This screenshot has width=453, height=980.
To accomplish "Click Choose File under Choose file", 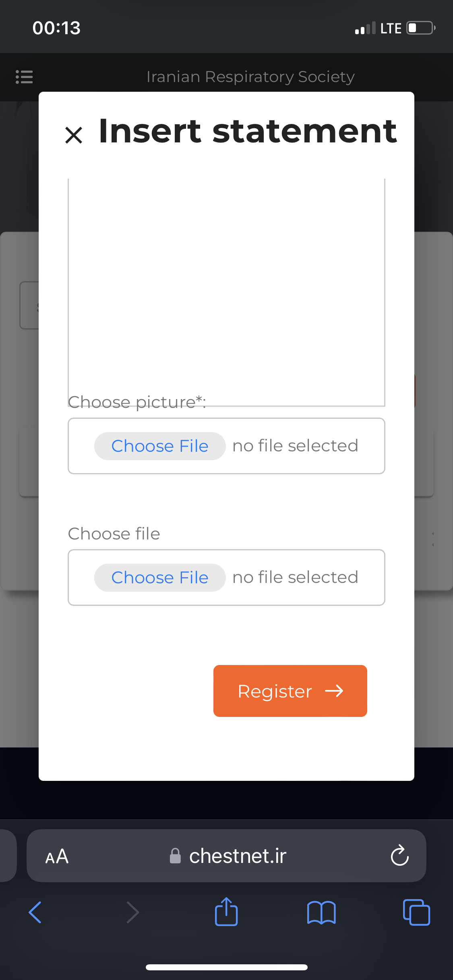I will click(160, 578).
